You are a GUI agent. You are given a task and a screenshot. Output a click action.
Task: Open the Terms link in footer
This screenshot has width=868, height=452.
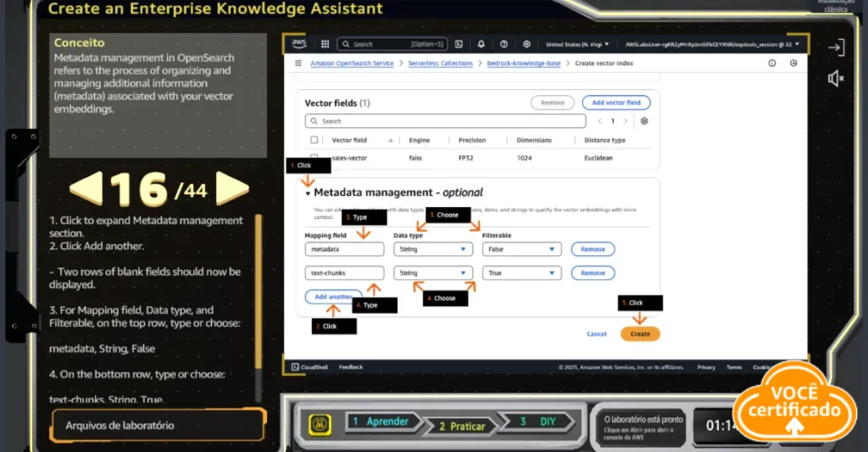click(734, 367)
